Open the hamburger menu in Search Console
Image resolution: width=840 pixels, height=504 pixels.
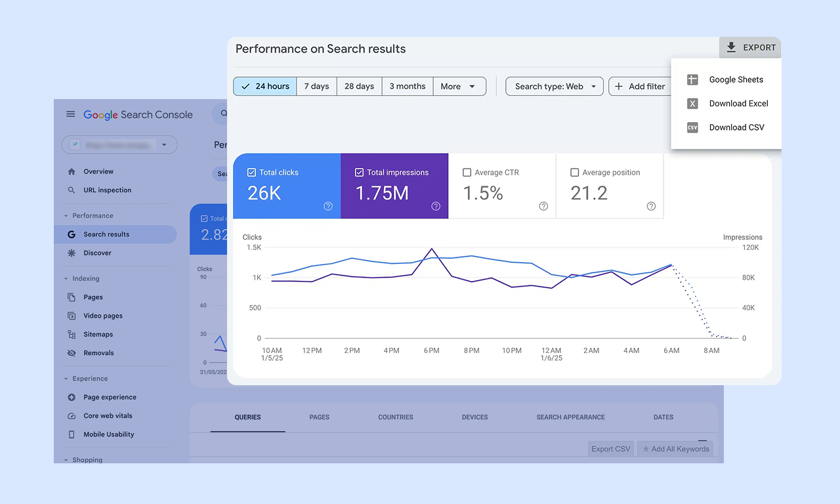pyautogui.click(x=70, y=114)
